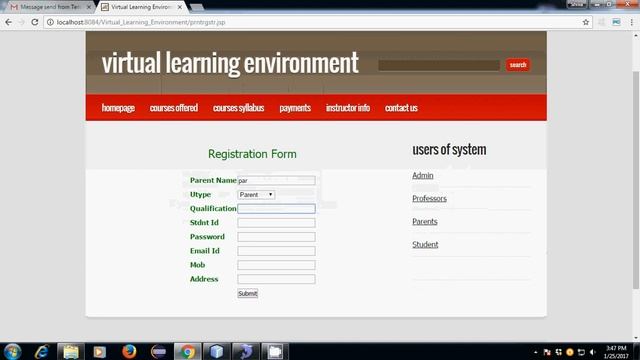Viewport: 640px width, 360px height.
Task: Click the Stdnt Id input field
Action: [x=276, y=223]
